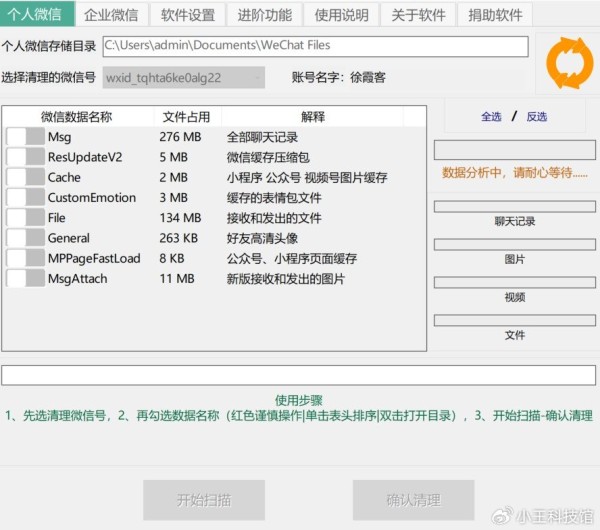Toggle the ResUpdateV2 row switch

tap(26, 157)
